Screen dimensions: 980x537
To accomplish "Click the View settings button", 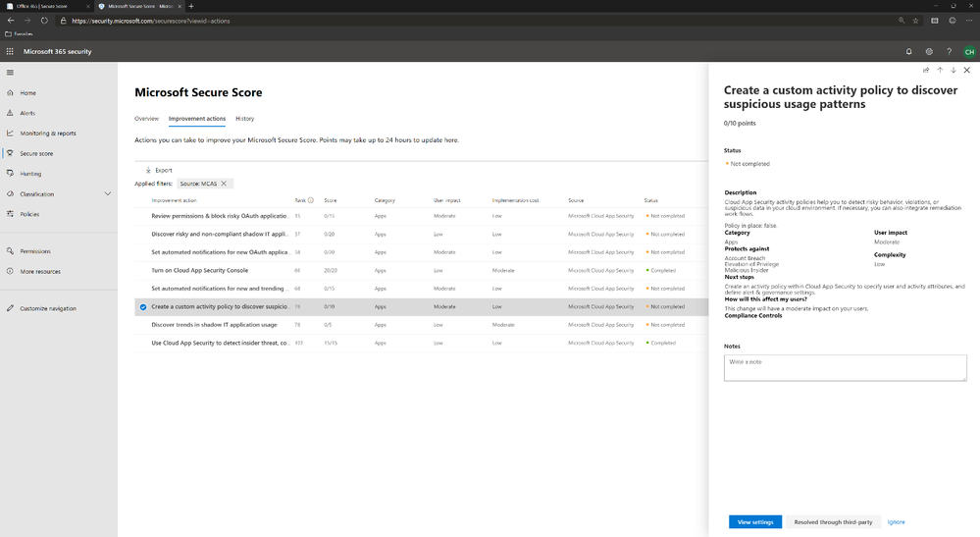I will (x=755, y=522).
